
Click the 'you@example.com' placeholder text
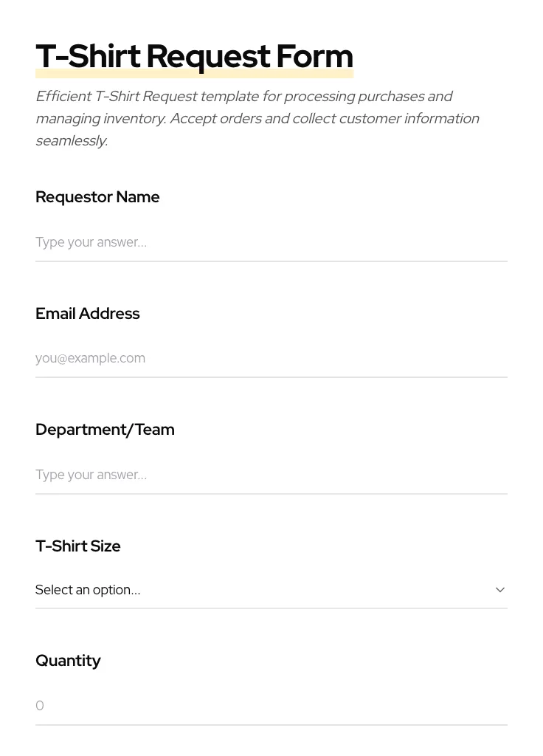pos(90,358)
